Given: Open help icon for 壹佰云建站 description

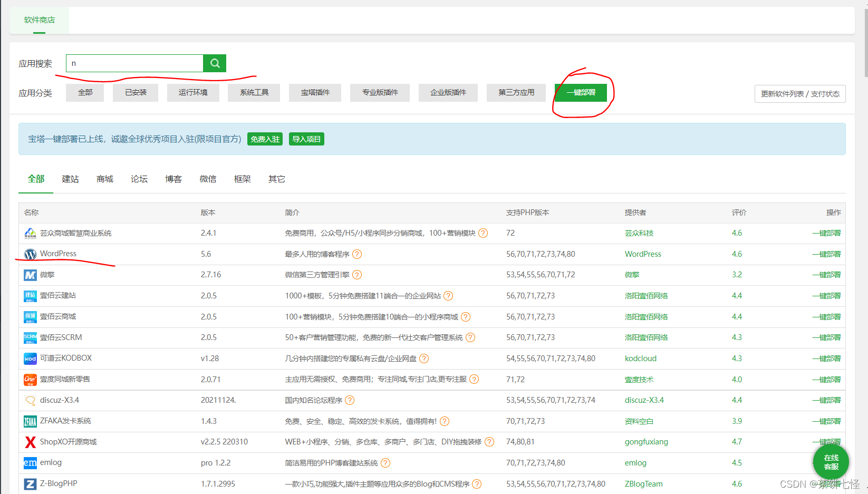Looking at the screenshot, I should [448, 296].
